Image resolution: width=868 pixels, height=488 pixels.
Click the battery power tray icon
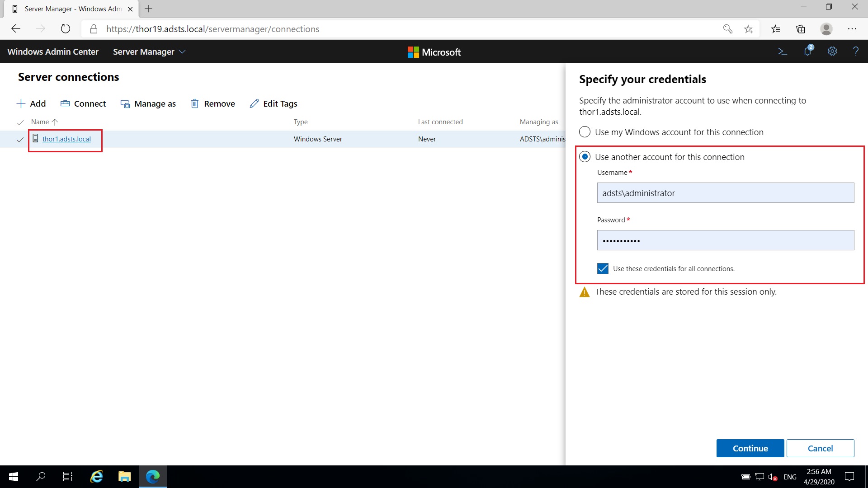point(746,477)
